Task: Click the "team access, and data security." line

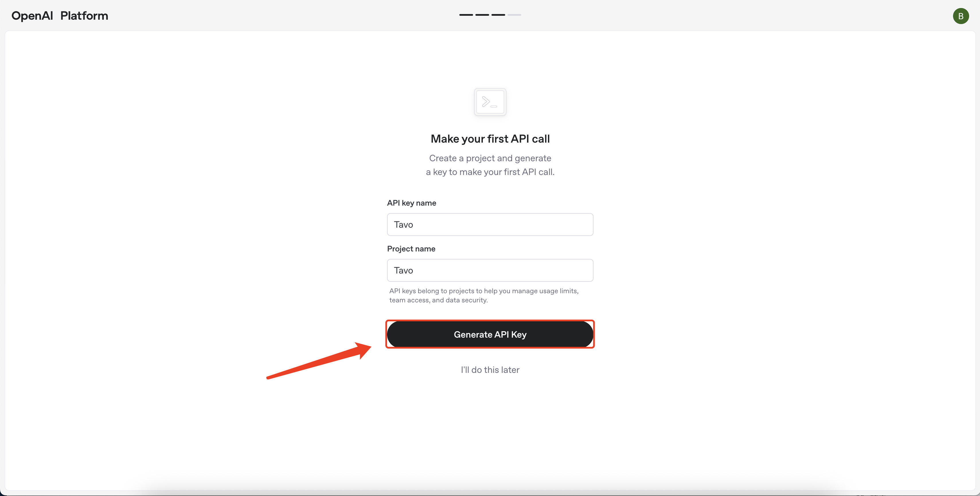Action: (438, 300)
